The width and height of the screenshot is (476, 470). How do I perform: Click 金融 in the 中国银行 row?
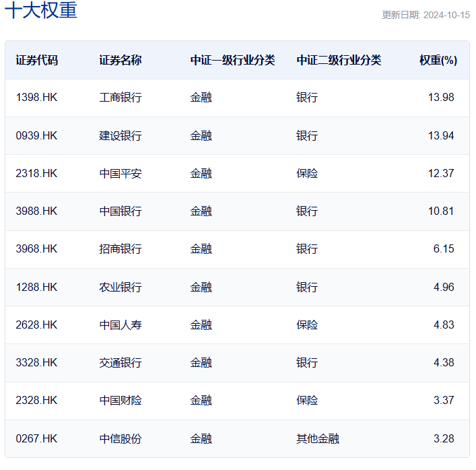pyautogui.click(x=201, y=211)
